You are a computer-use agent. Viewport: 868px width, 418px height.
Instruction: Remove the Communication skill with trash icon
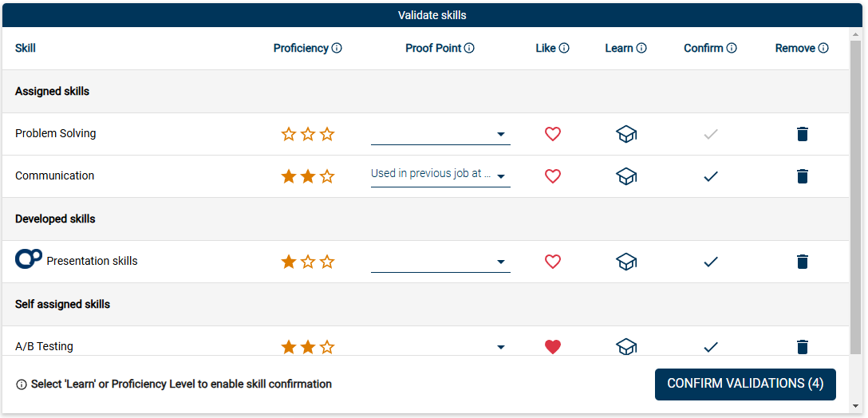point(802,176)
